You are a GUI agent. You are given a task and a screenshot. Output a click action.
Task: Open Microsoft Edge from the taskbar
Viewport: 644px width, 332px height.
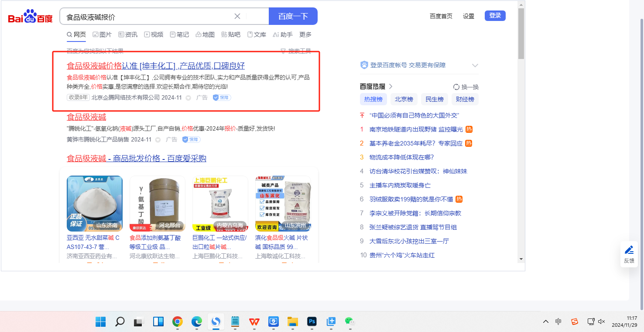[x=196, y=322]
